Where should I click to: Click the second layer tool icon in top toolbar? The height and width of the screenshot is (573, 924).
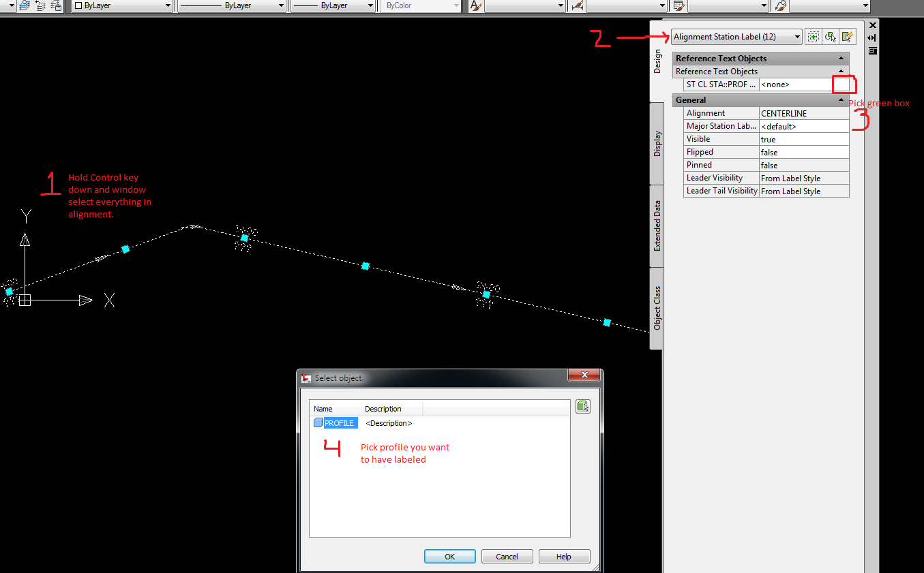(x=40, y=5)
